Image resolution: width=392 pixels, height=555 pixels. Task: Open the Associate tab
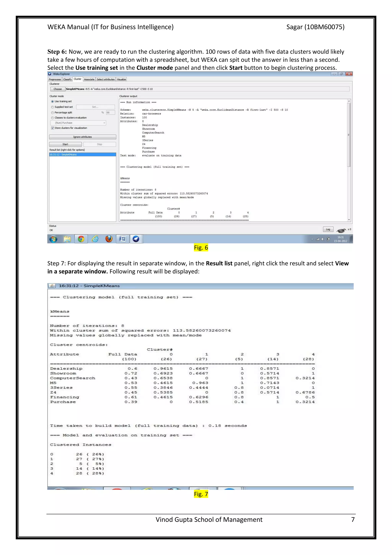click(x=89, y=79)
